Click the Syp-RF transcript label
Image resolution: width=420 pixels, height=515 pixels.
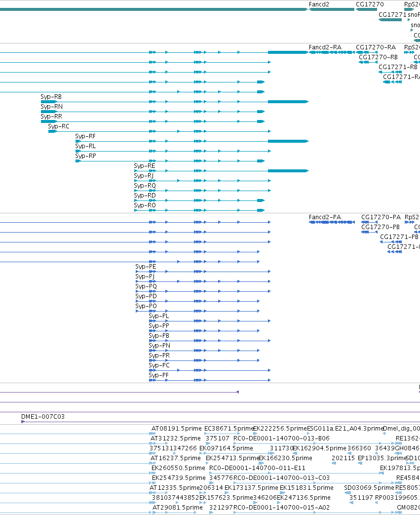point(85,136)
